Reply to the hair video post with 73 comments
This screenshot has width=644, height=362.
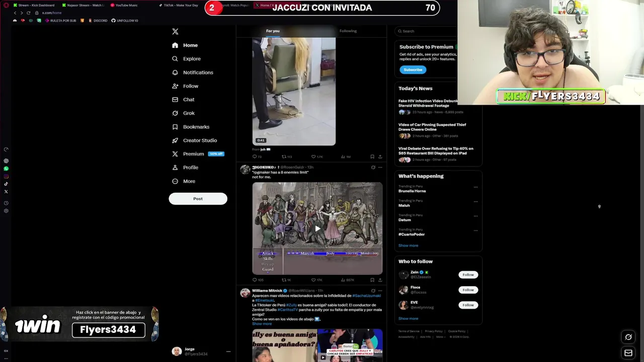[257, 157]
